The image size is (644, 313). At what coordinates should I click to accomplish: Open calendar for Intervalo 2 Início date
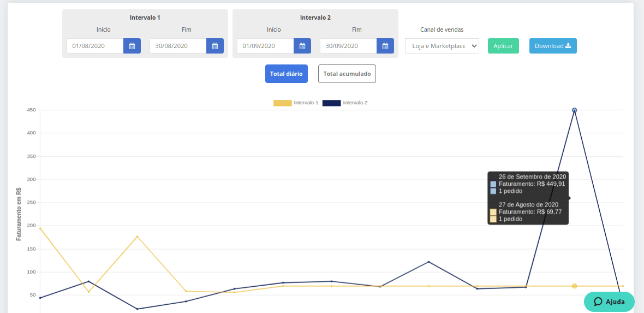(302, 46)
